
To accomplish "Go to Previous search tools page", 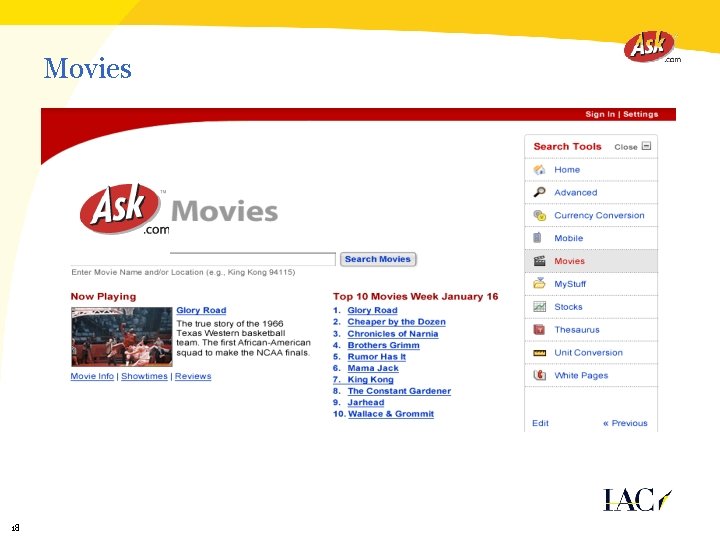I will coord(625,423).
